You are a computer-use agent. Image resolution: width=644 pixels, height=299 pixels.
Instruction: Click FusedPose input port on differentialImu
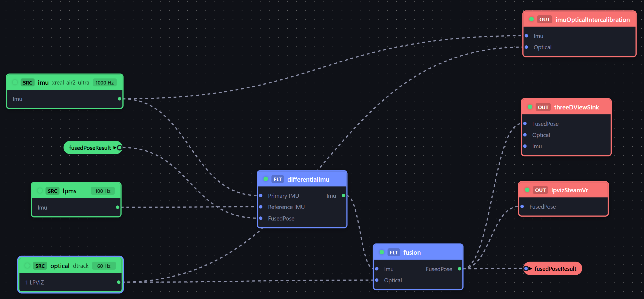261,218
